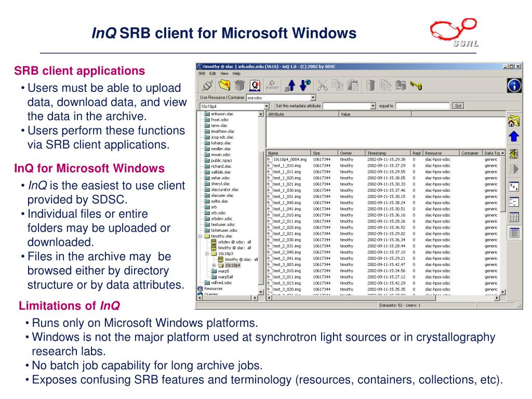
Task: Open the Help menu
Action: 236,73
